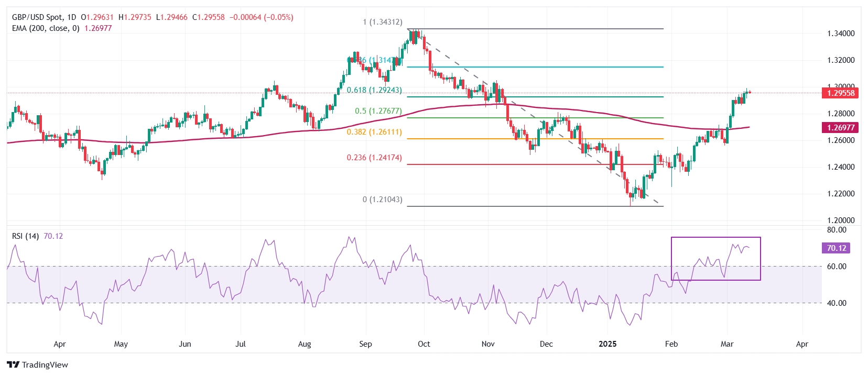
Task: Click the red 1.29558 current price tag
Action: 840,93
